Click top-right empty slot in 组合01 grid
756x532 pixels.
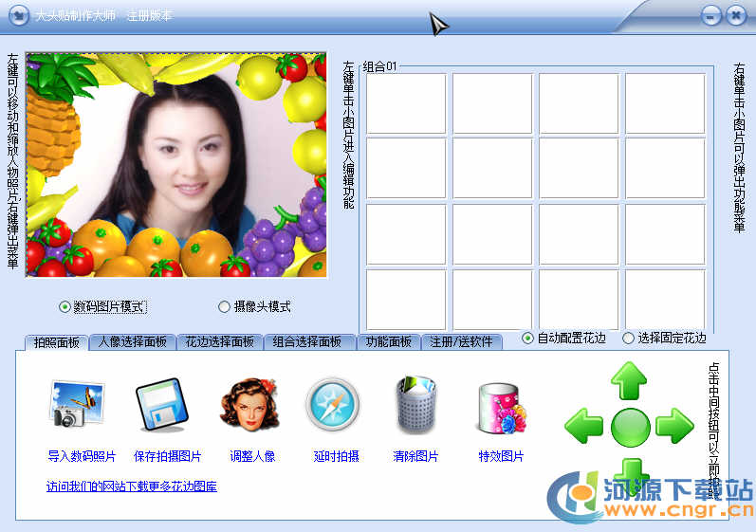665,103
